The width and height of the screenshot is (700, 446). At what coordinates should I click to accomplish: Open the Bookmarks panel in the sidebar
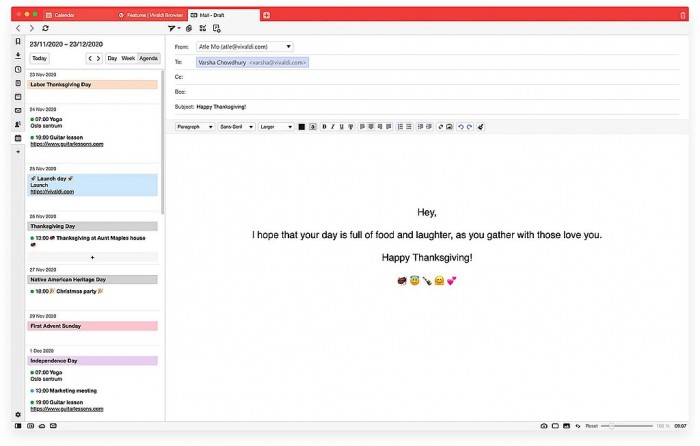pos(17,42)
